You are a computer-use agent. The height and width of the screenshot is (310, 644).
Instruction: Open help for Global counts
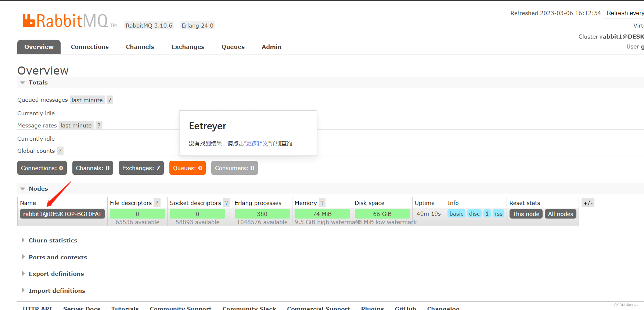(x=60, y=151)
